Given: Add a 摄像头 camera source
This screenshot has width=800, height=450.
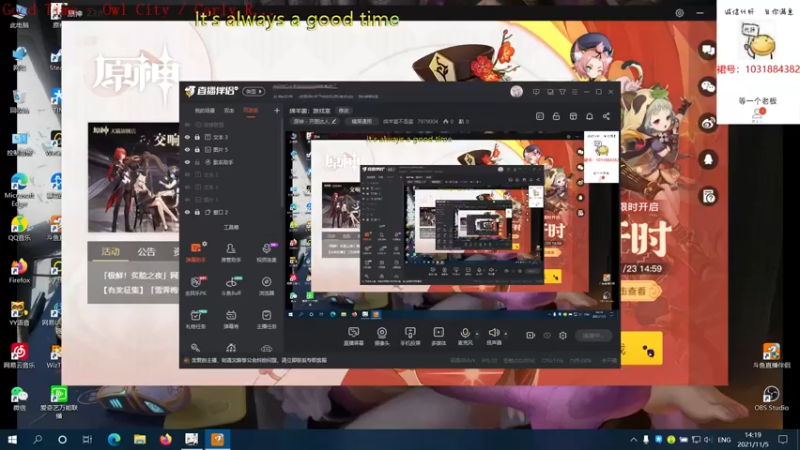Looking at the screenshot, I should coord(382,336).
